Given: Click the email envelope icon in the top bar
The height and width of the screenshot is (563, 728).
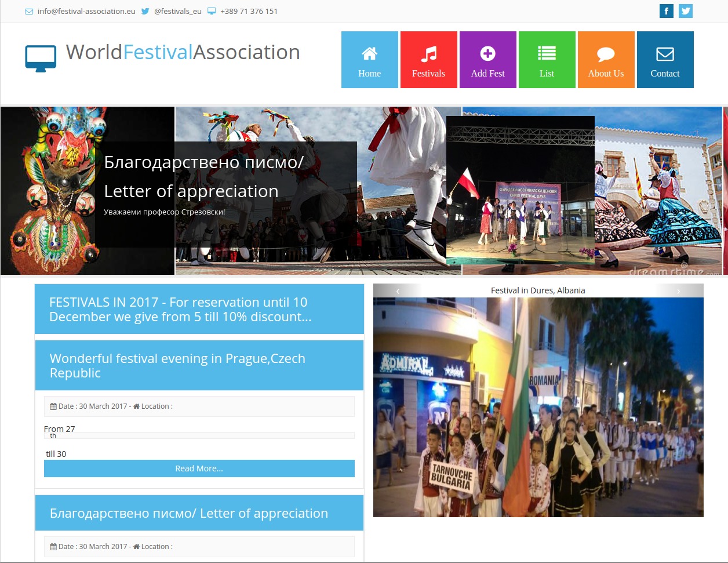Looking at the screenshot, I should [28, 11].
